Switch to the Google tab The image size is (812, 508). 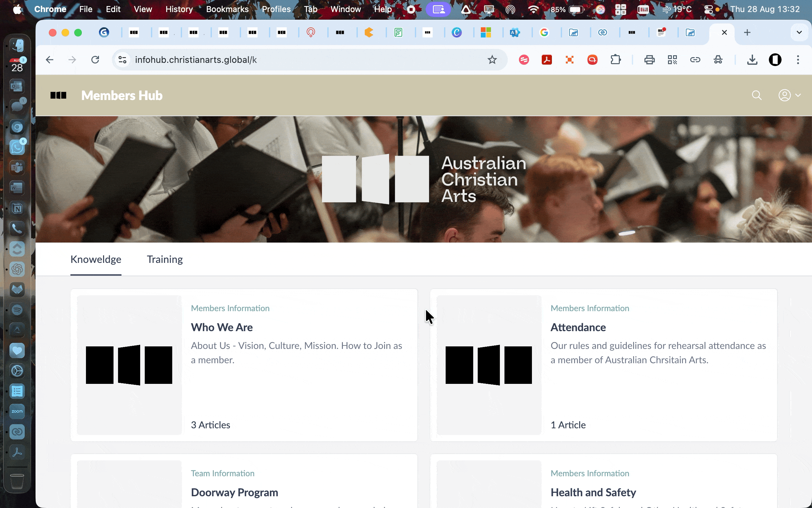click(544, 32)
